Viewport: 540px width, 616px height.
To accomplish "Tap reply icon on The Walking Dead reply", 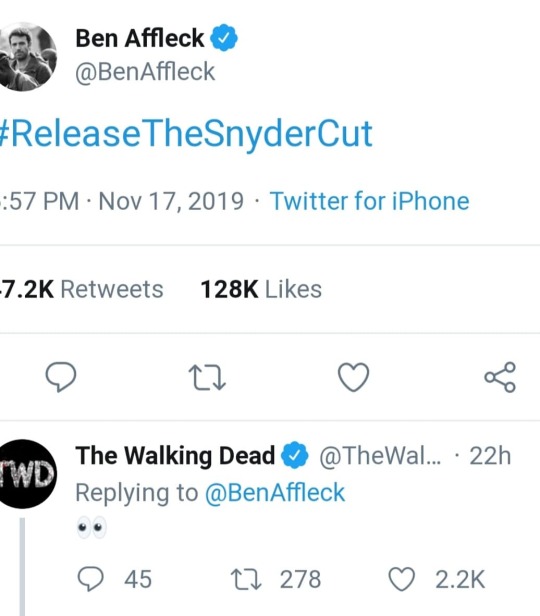I will point(91,579).
